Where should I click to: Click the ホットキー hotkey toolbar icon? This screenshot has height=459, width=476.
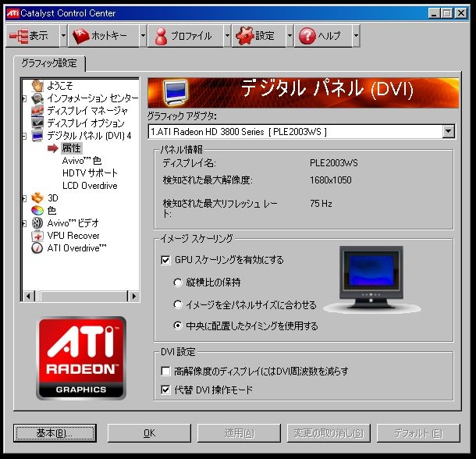point(80,36)
